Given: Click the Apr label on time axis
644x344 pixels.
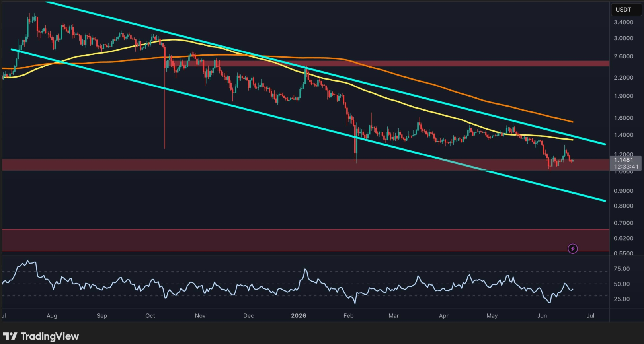Looking at the screenshot, I should coord(444,316).
